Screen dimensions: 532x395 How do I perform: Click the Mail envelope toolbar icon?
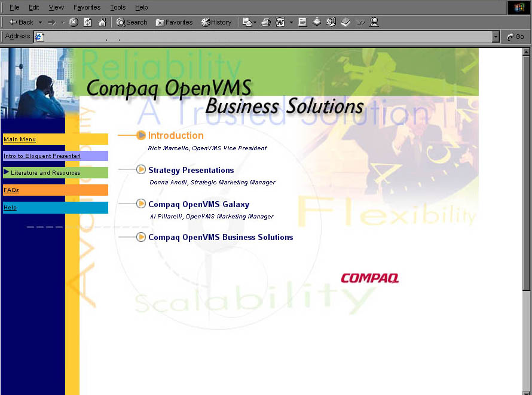(x=247, y=22)
